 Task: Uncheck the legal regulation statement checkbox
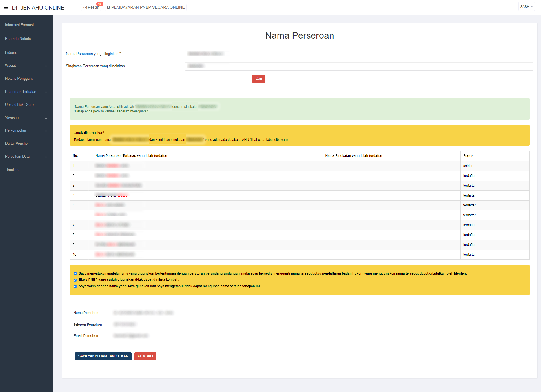pos(75,273)
